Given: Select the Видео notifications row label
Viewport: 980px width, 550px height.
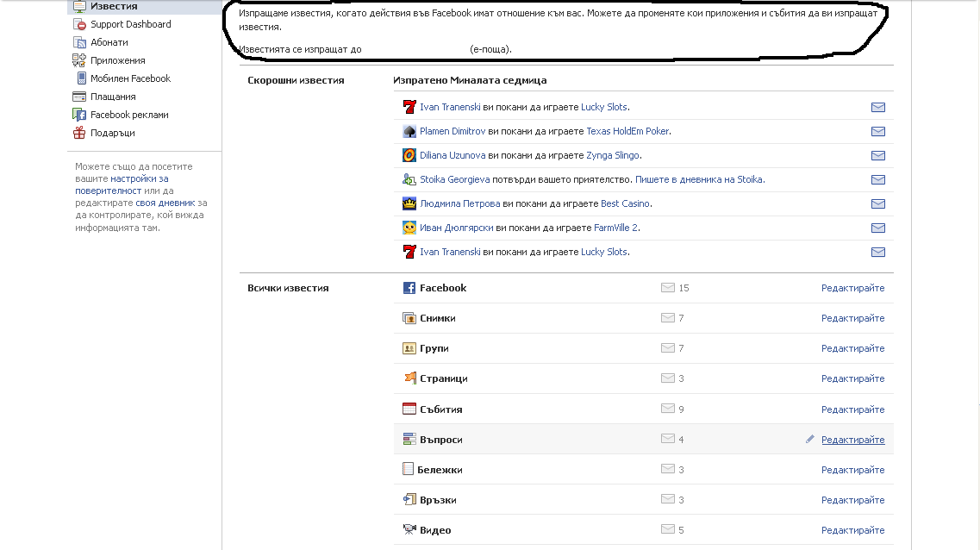Looking at the screenshot, I should [435, 531].
